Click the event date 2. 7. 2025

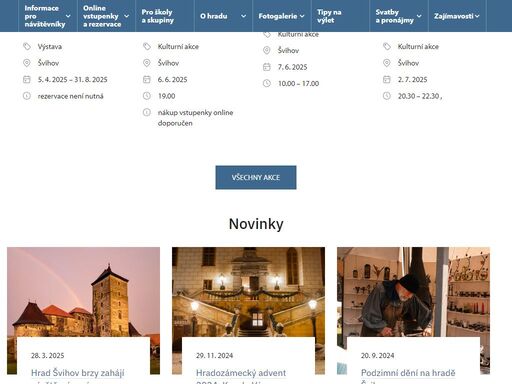click(412, 80)
